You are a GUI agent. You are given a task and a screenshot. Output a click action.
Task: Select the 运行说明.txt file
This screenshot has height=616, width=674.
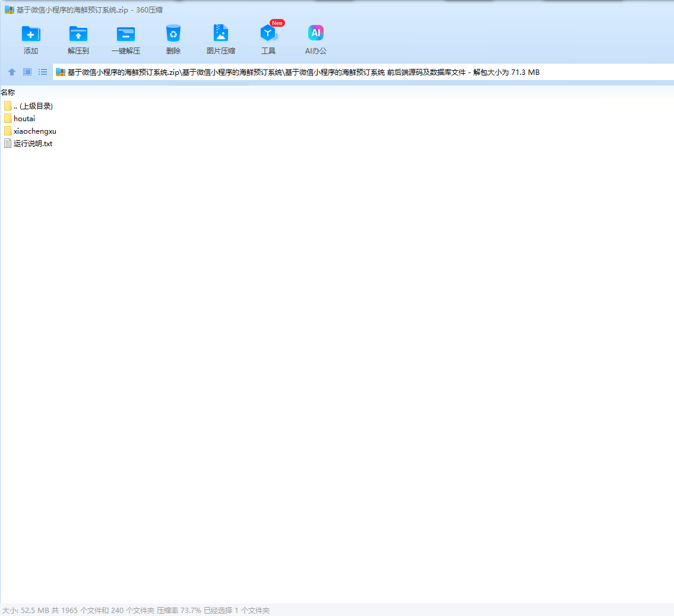(x=29, y=144)
